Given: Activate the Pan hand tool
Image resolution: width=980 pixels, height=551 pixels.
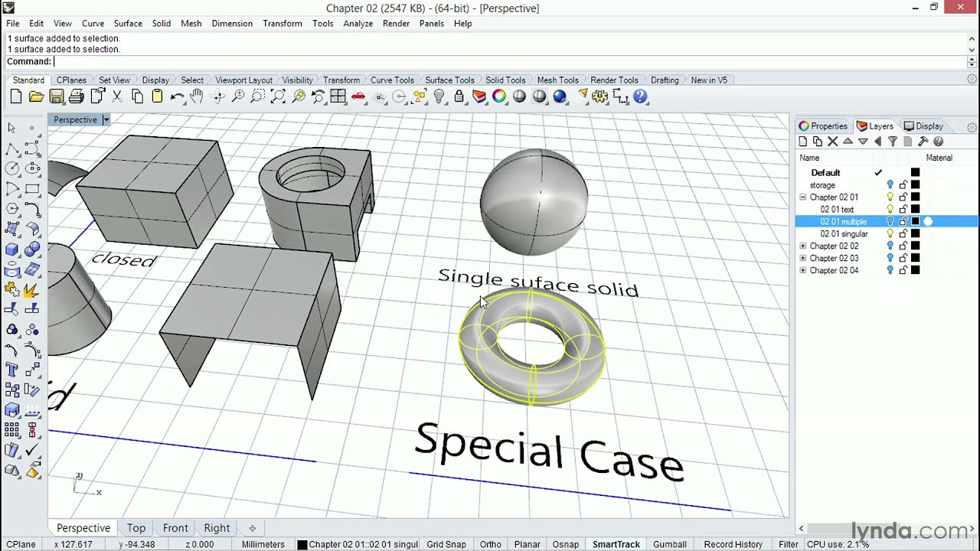Looking at the screenshot, I should click(197, 96).
